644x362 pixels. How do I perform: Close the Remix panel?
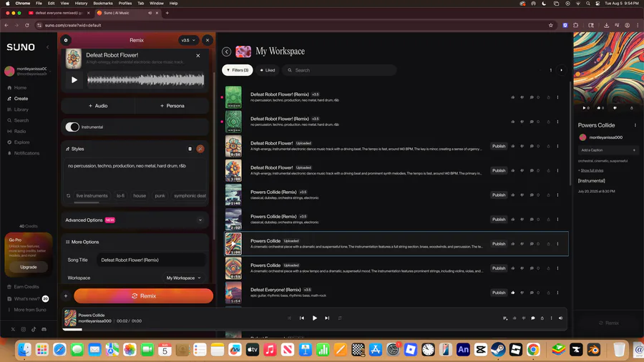pos(208,40)
